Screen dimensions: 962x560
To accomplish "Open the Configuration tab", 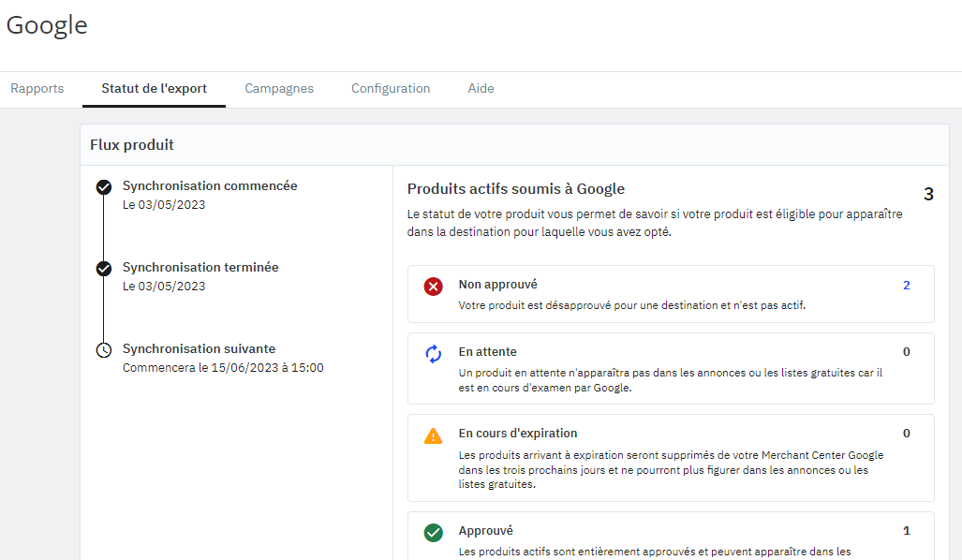I will coord(391,88).
